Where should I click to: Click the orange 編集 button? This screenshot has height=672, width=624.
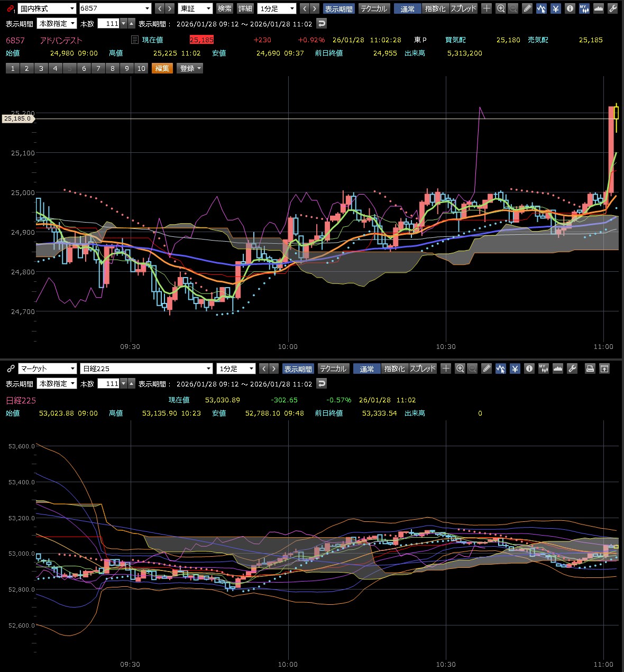[x=162, y=68]
